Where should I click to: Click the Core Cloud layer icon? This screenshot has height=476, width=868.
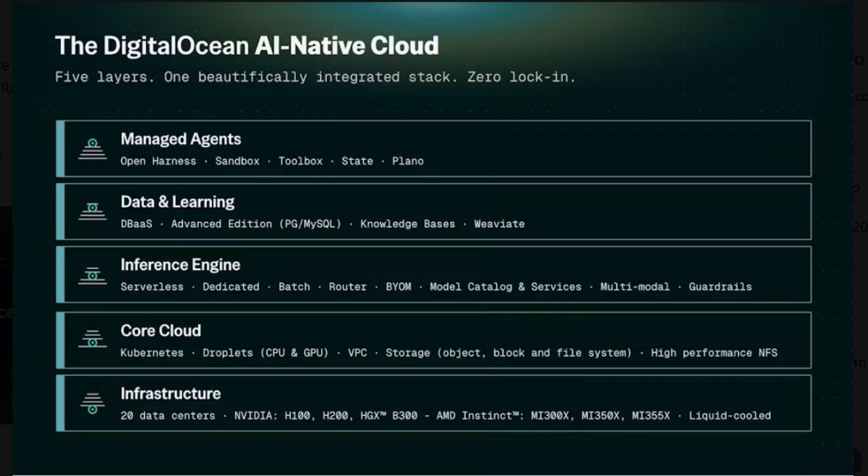pyautogui.click(x=93, y=339)
